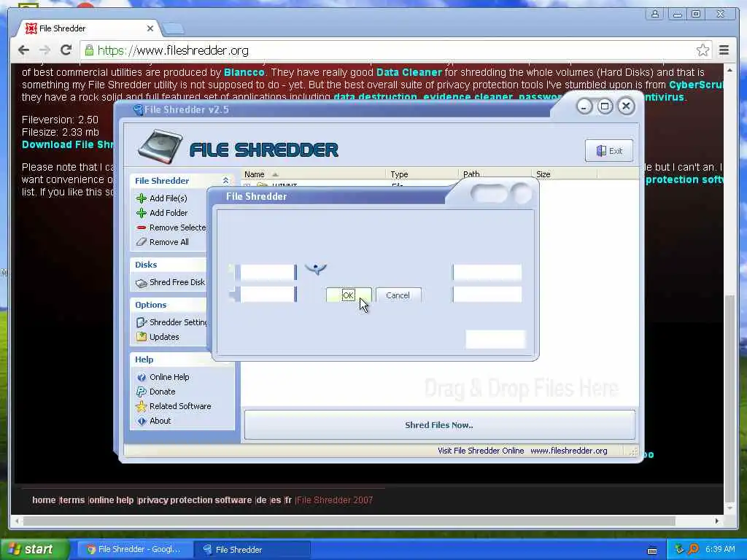Image resolution: width=747 pixels, height=560 pixels.
Task: Click the page's vertical scrollbar thumb
Action: [x=729, y=397]
